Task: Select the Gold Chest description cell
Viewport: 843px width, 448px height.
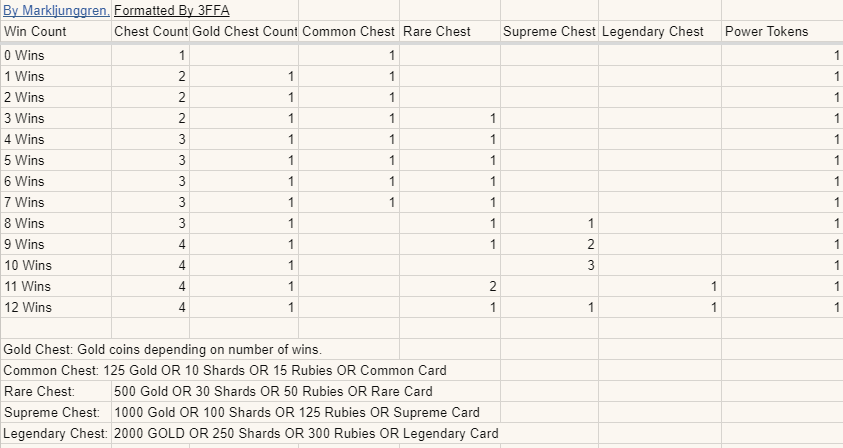Action: (162, 349)
